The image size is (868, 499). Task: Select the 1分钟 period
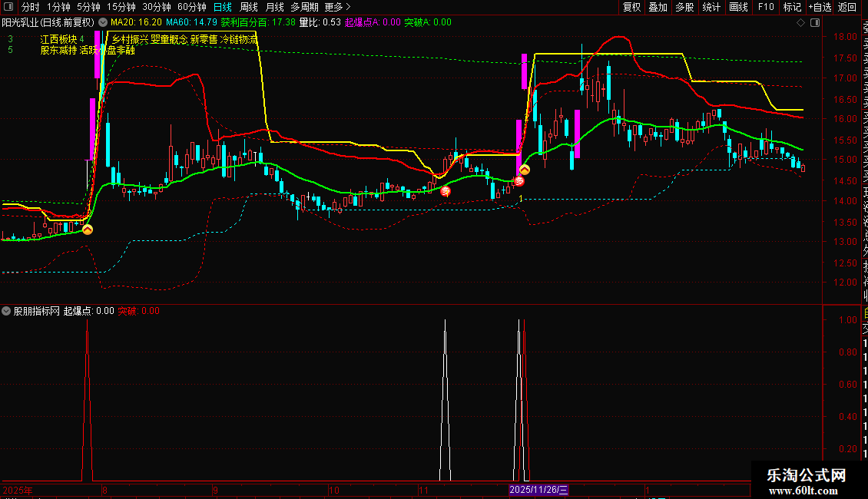(x=58, y=7)
